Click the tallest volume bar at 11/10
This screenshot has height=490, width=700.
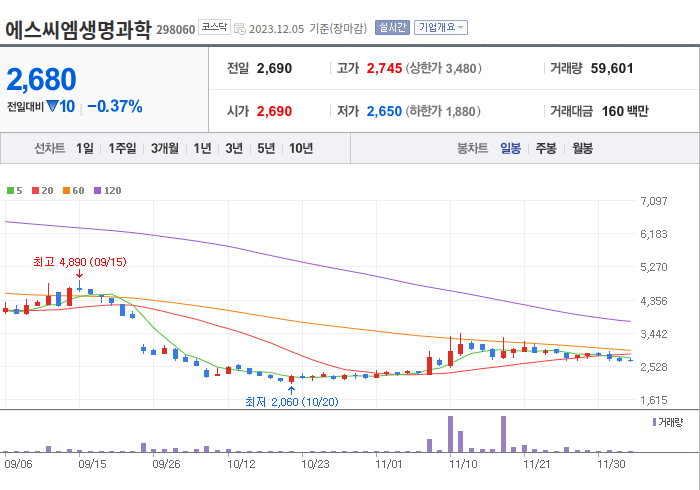coord(450,434)
